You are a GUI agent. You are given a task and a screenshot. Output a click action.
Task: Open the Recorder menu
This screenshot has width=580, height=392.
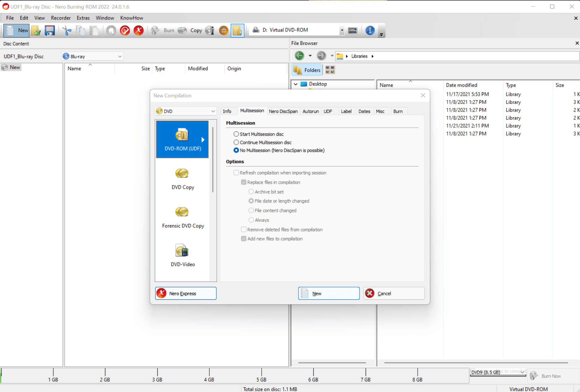(x=61, y=18)
